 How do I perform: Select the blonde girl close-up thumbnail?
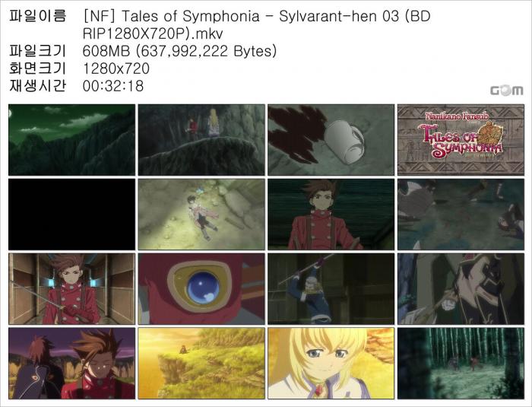[331, 363]
